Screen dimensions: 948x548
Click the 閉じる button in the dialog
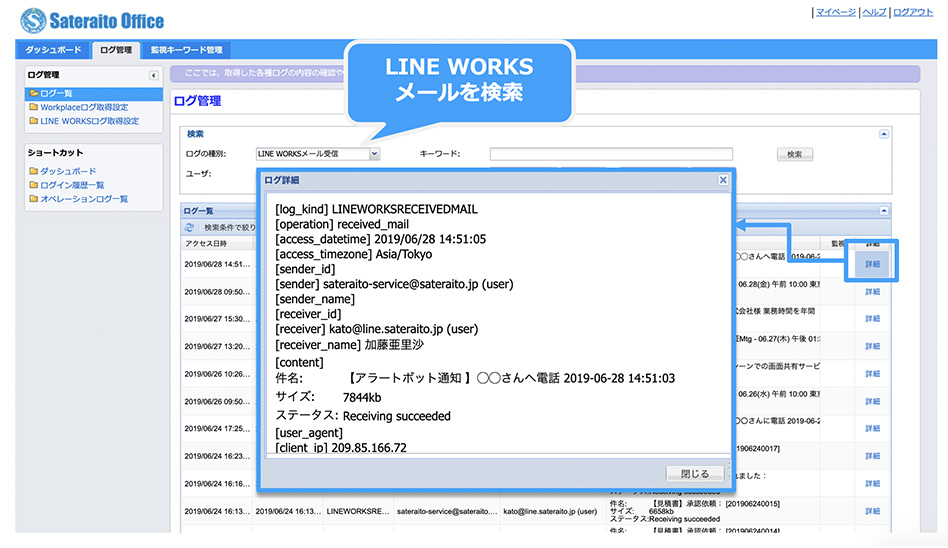(695, 474)
